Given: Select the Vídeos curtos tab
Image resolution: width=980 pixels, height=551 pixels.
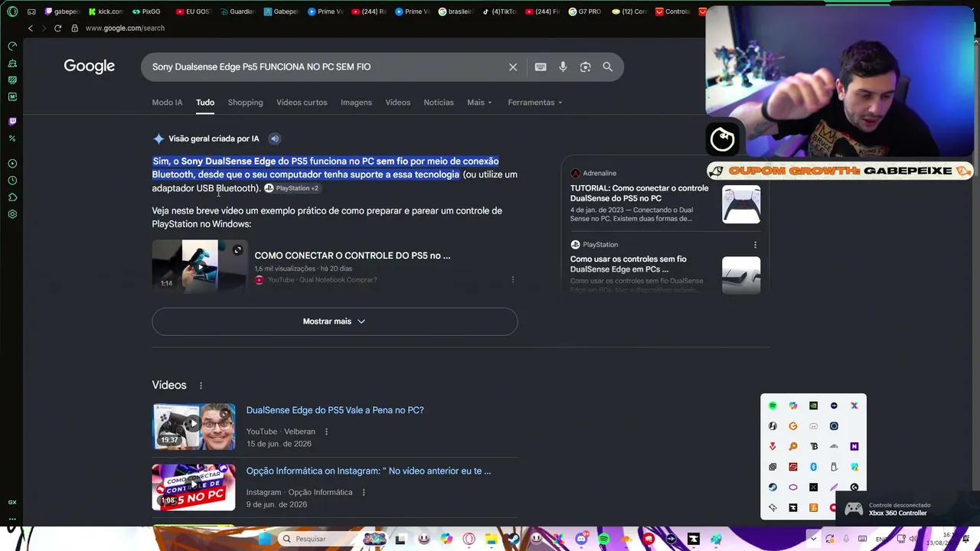Looking at the screenshot, I should click(x=302, y=103).
